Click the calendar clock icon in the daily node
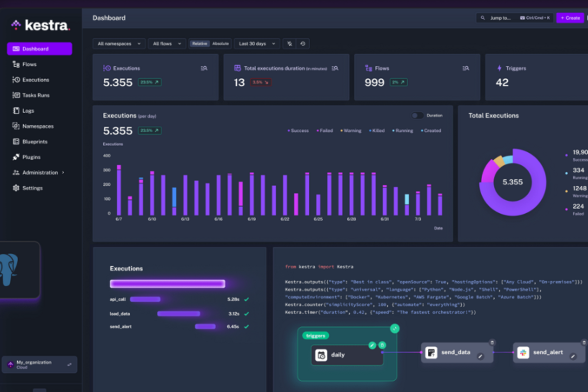The width and height of the screenshot is (588, 392). pos(321,355)
